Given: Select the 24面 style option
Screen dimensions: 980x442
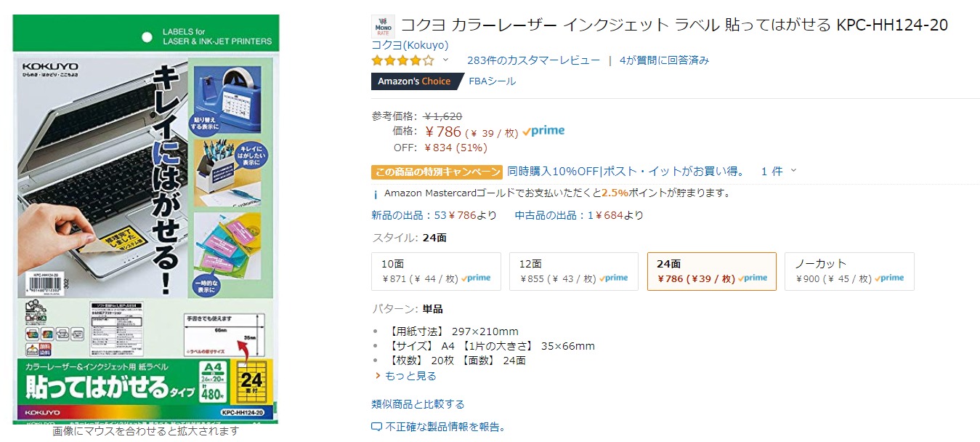Looking at the screenshot, I should (711, 271).
